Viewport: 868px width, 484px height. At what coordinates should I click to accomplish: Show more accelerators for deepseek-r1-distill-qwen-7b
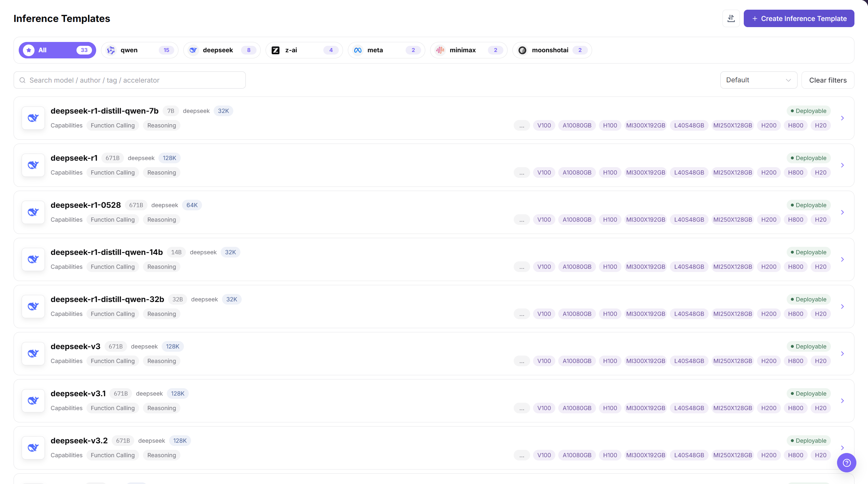[x=522, y=126]
